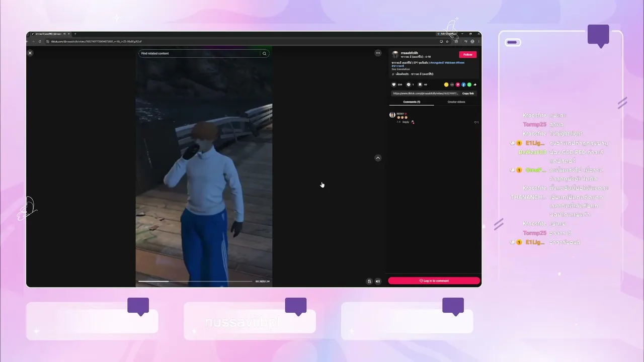The height and width of the screenshot is (362, 644).
Task: Open the #vongole67 hashtag
Action: tap(437, 63)
